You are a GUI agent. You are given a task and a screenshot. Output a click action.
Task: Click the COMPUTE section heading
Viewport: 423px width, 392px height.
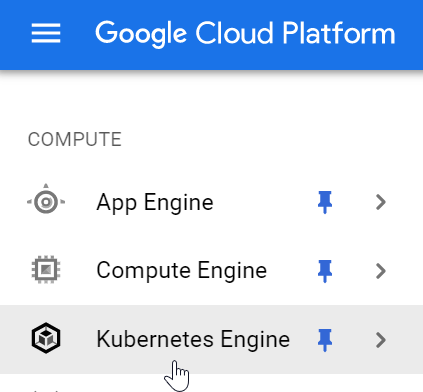pyautogui.click(x=75, y=139)
